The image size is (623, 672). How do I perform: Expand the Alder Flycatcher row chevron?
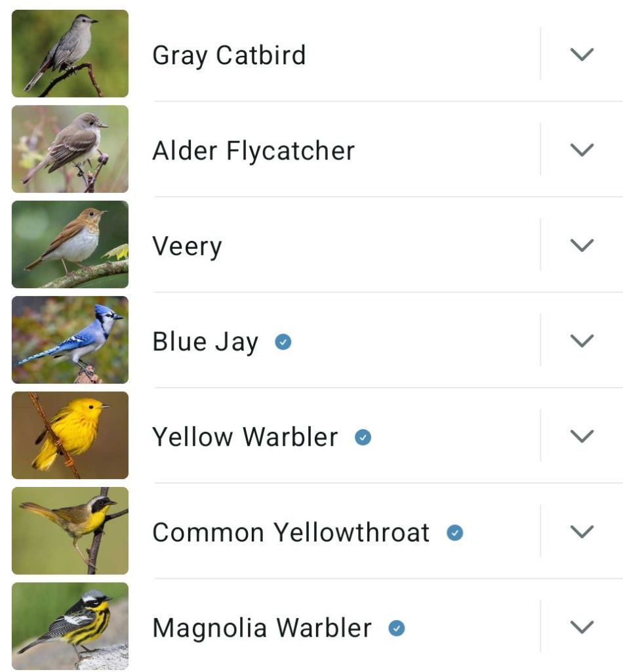[582, 150]
